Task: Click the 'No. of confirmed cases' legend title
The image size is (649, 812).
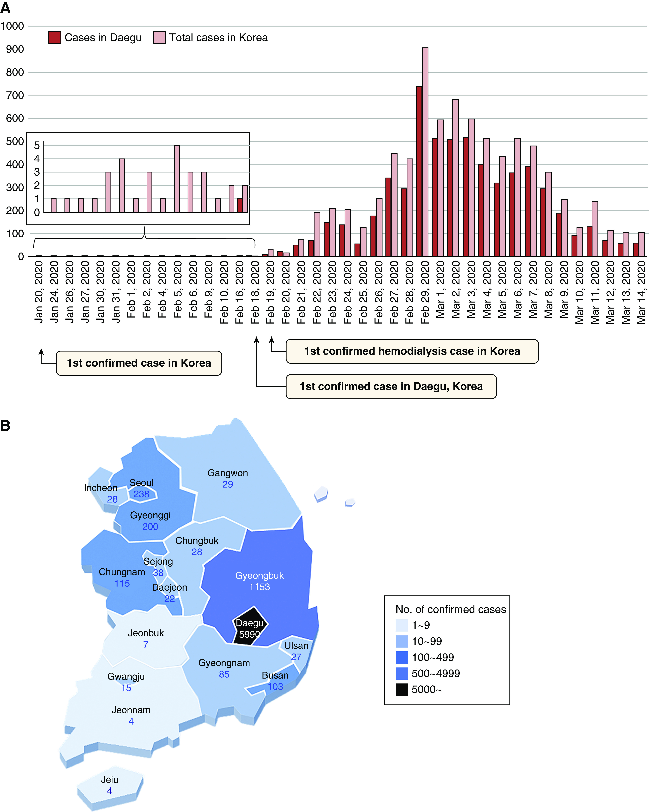Action: (451, 609)
